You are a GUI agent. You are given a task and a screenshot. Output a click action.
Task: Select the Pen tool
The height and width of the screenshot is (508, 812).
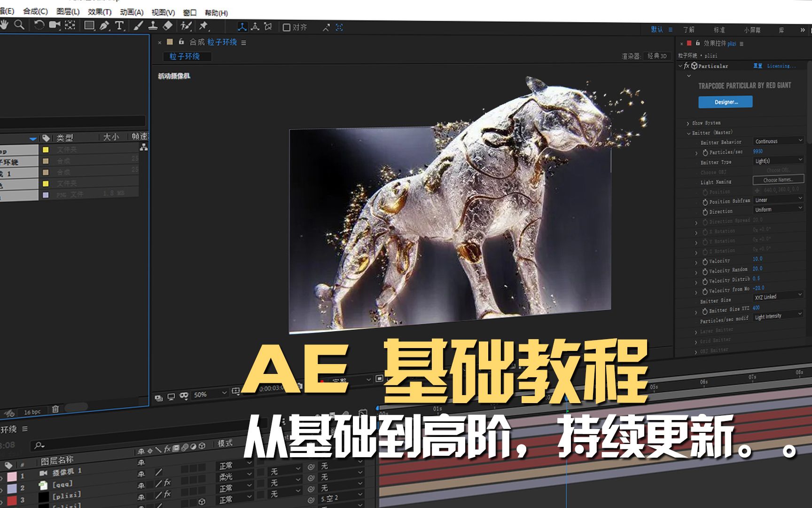coord(104,25)
